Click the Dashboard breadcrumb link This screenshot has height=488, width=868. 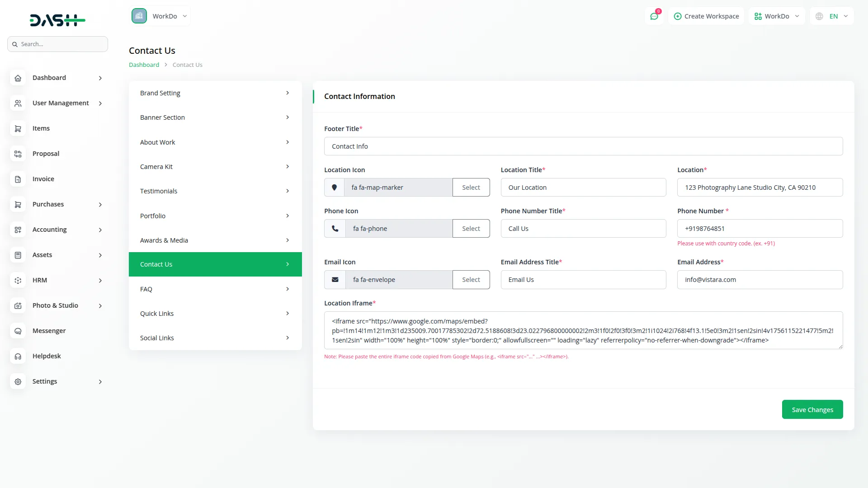point(144,65)
